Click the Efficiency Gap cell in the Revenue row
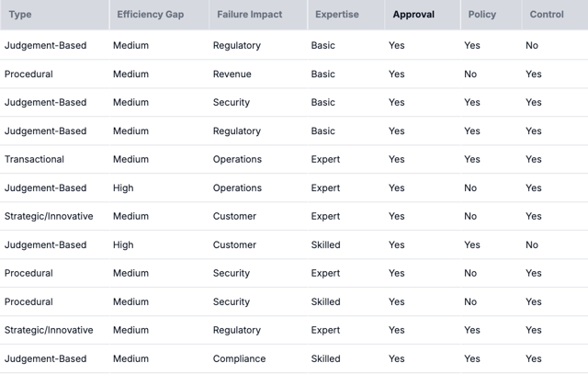This screenshot has width=588, height=374. 130,74
